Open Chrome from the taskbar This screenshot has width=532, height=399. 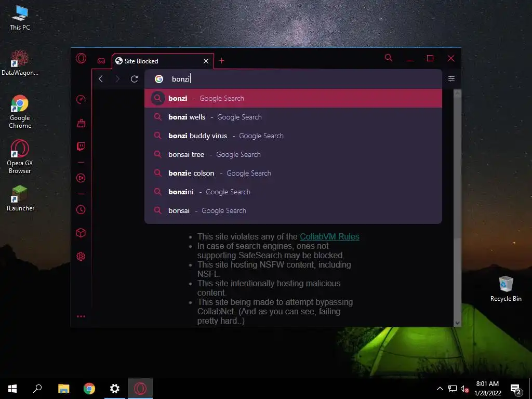point(89,389)
